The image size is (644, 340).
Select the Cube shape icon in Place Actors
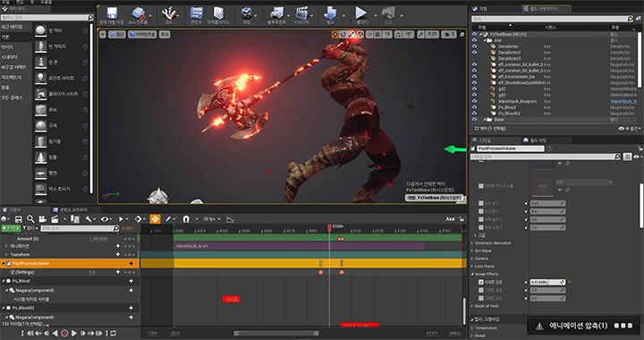40,110
